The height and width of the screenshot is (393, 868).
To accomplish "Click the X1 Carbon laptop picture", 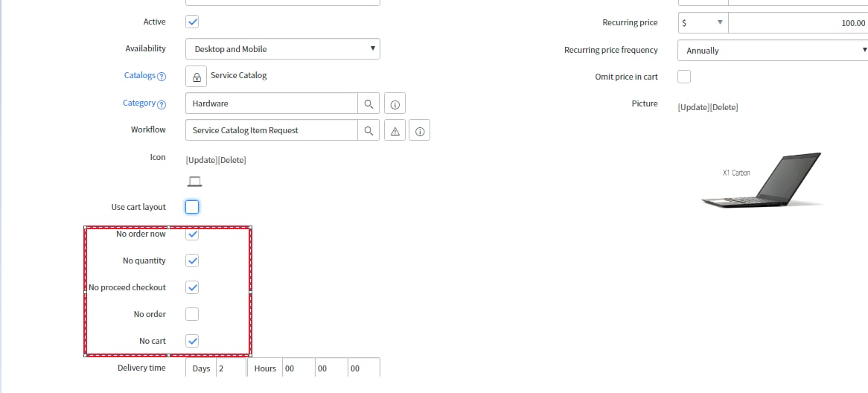I will [x=762, y=180].
